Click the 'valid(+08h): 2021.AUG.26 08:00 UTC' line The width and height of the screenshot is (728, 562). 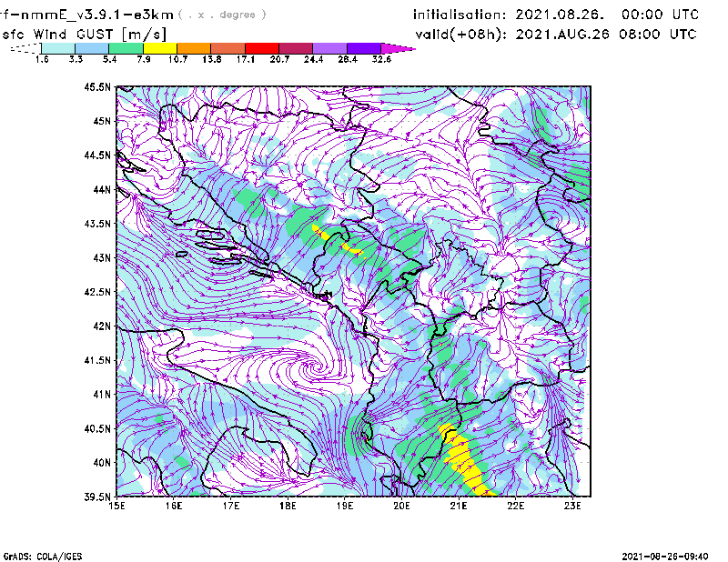click(x=556, y=35)
